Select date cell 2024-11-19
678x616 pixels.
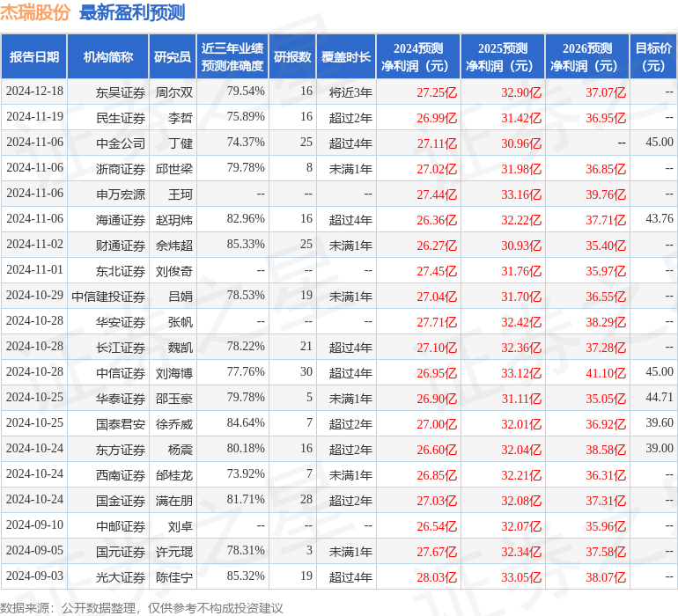[34, 117]
